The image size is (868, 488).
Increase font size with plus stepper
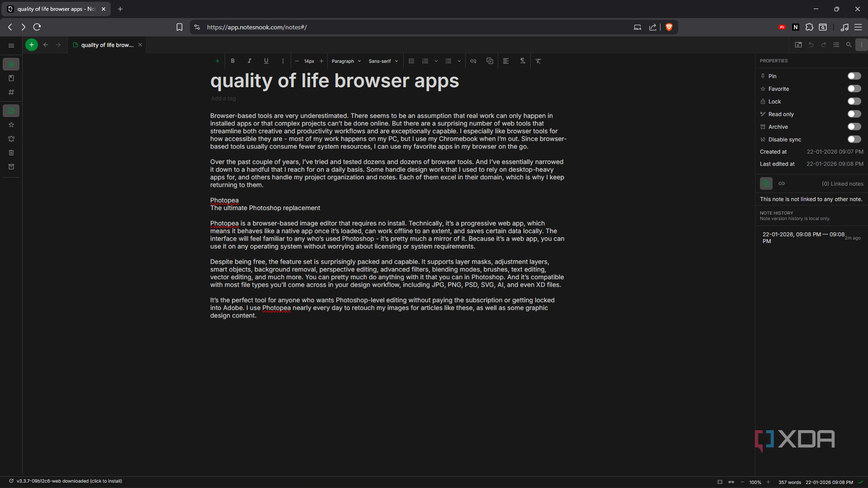(321, 61)
